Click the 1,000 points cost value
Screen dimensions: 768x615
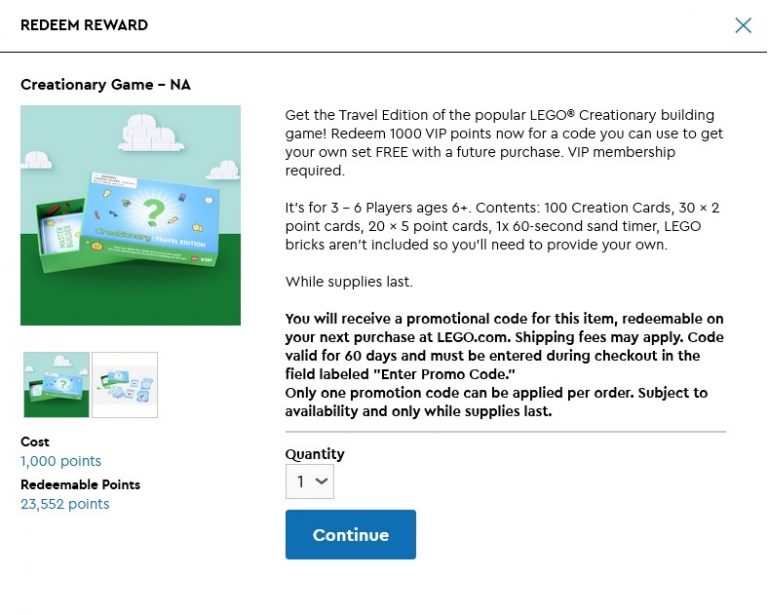61,461
